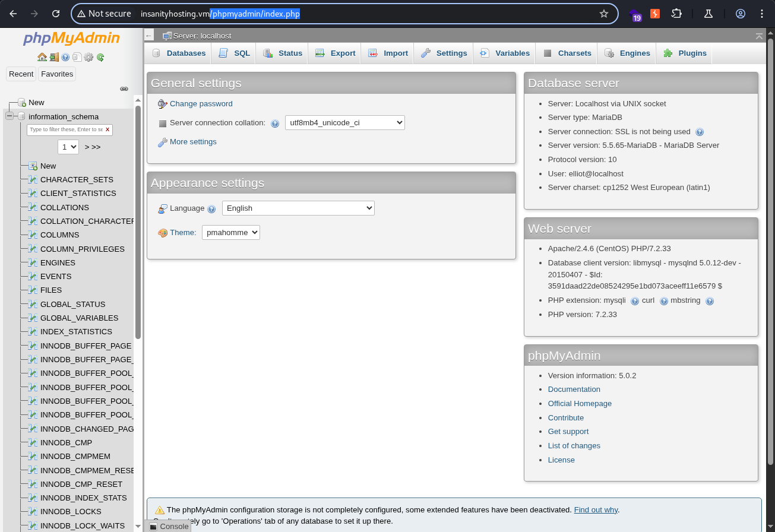
Task: Reload the page in browser toolbar
Action: [56, 14]
